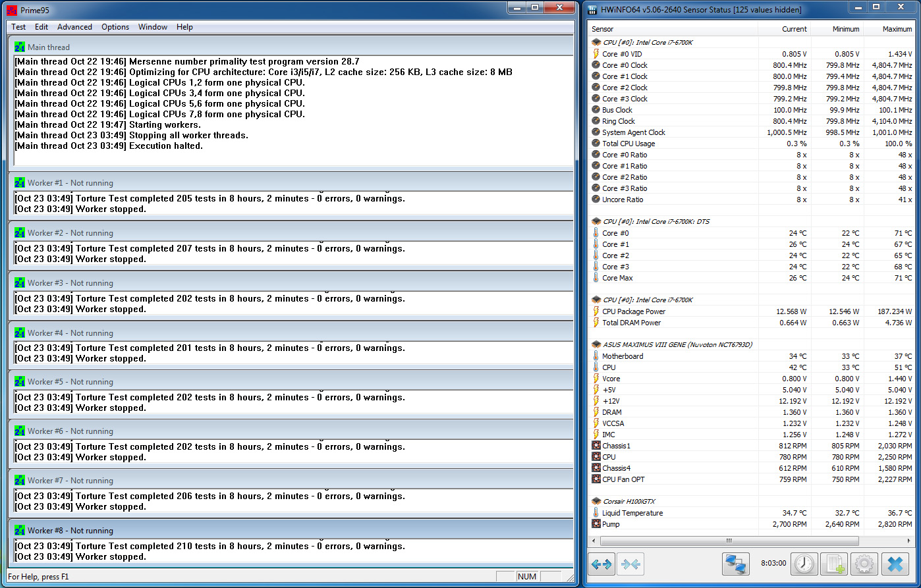921x588 pixels.
Task: Click the Worker #1 window icon
Action: [19, 183]
